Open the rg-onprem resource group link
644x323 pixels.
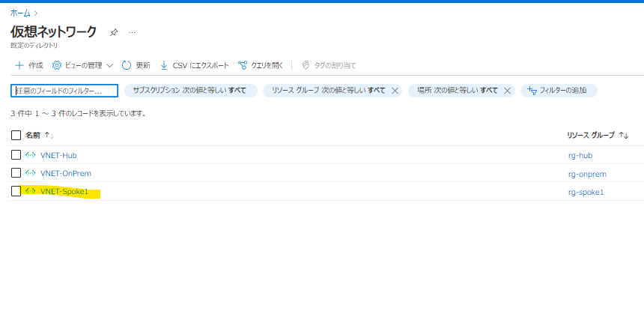(587, 174)
